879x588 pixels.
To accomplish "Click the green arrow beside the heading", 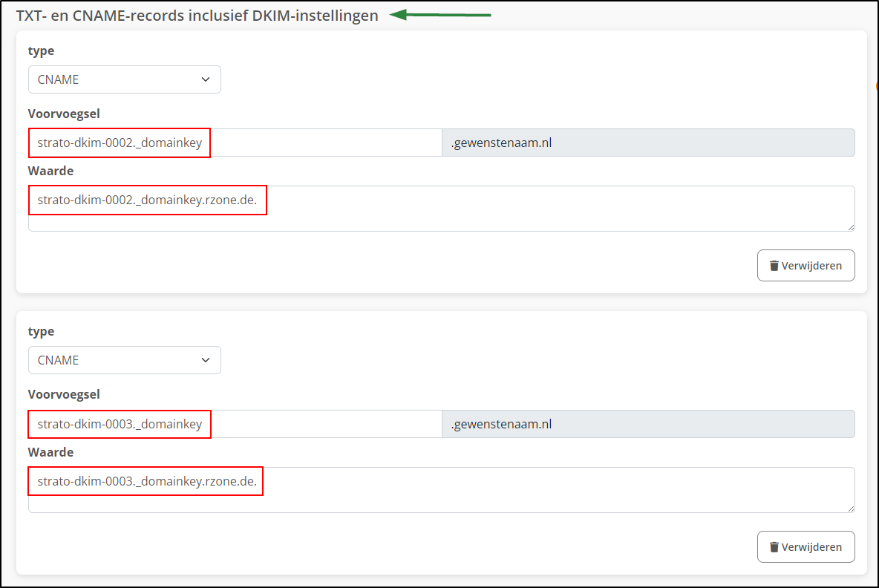I will point(440,14).
